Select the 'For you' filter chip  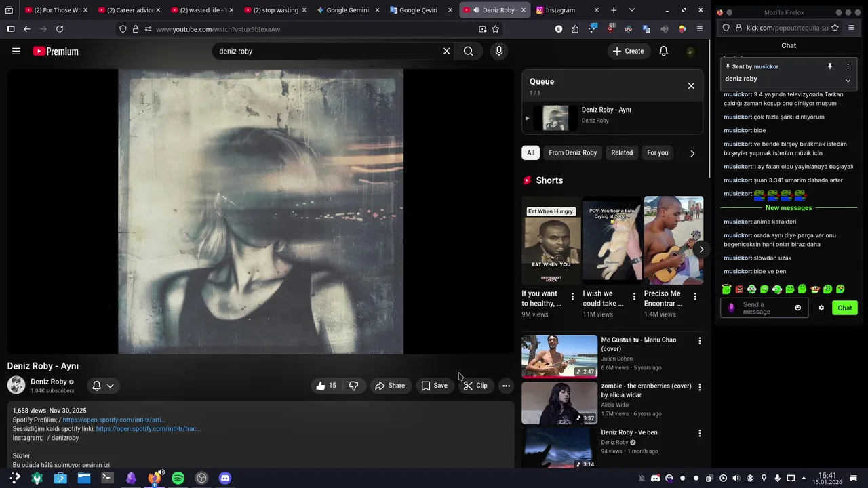(x=658, y=152)
